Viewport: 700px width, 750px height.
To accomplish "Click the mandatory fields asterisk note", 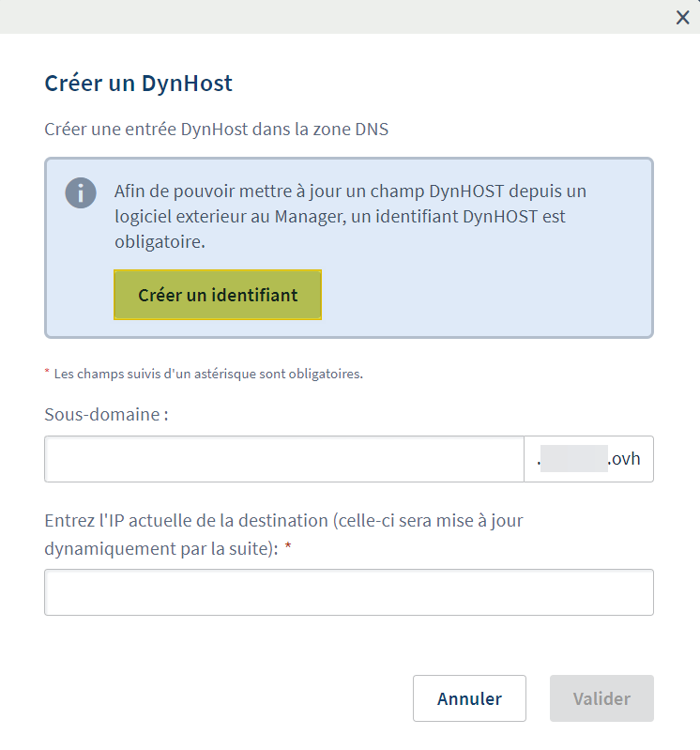I will pyautogui.click(x=208, y=374).
